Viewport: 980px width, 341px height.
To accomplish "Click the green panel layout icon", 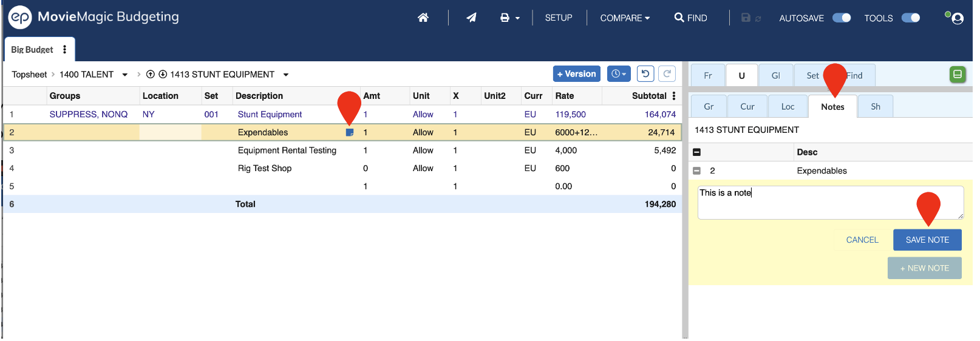I will tap(958, 75).
